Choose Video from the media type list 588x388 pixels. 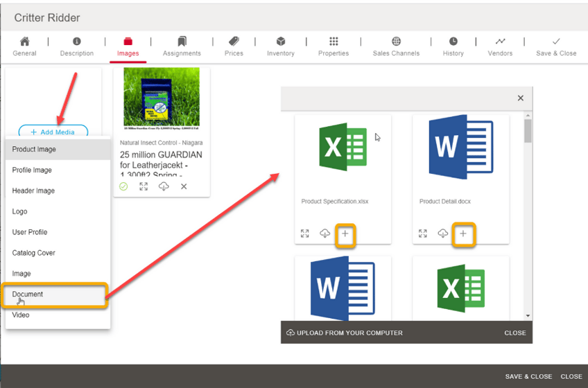[x=21, y=315]
